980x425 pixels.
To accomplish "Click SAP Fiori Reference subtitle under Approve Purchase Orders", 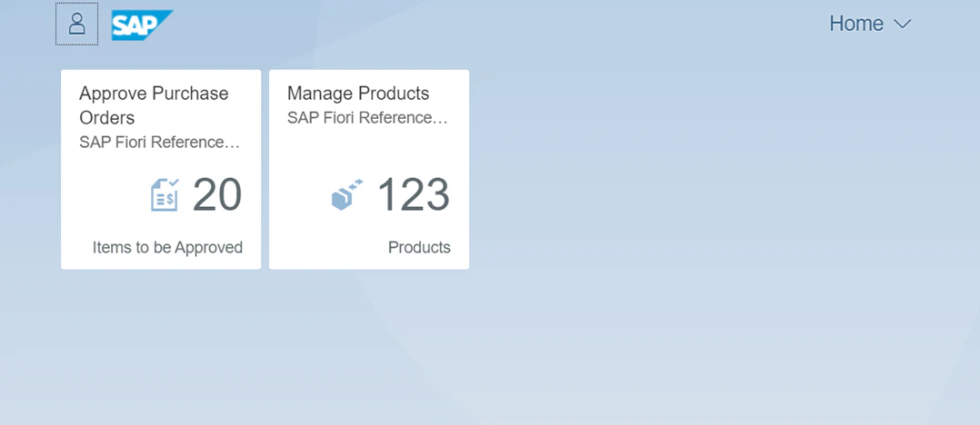I will pos(160,143).
